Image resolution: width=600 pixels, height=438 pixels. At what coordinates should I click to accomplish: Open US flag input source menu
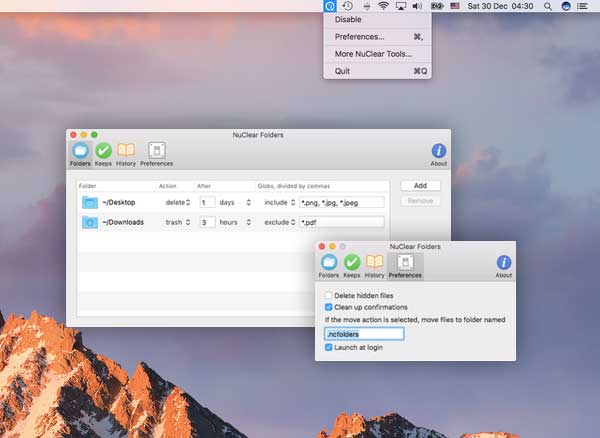coord(455,6)
